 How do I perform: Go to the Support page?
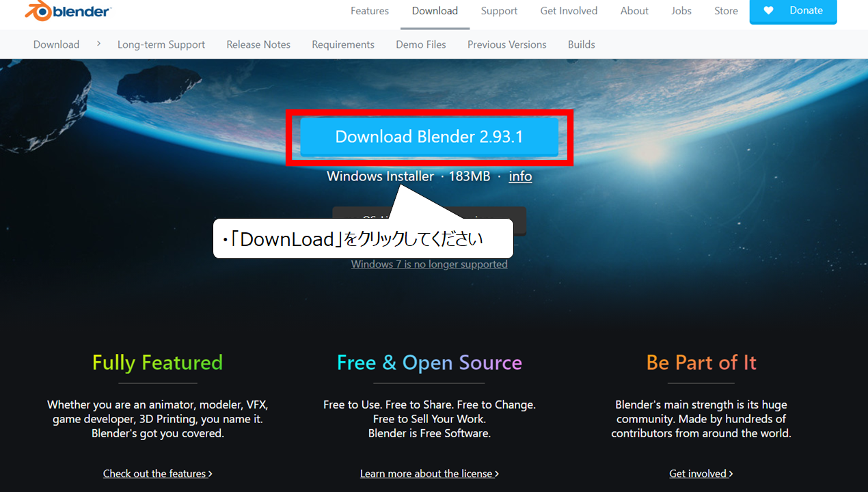pos(499,11)
